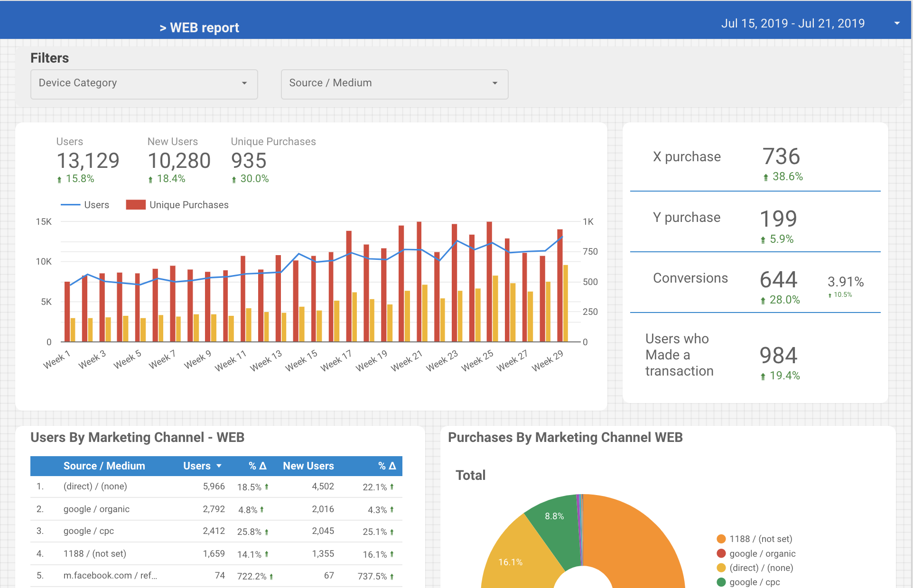Click the up-arrow next to 22.1% in table

[392, 487]
